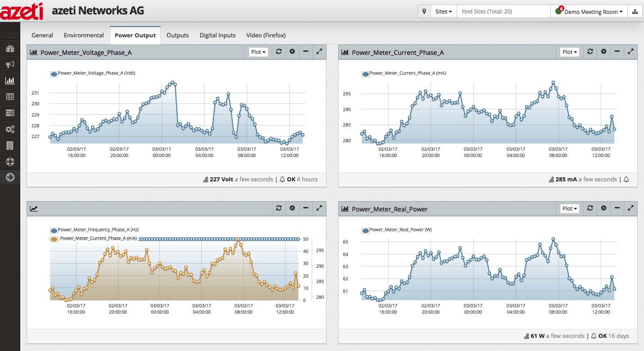This screenshot has width=644, height=351.
Task: Open the Plot dropdown in Voltage widget
Action: (259, 52)
